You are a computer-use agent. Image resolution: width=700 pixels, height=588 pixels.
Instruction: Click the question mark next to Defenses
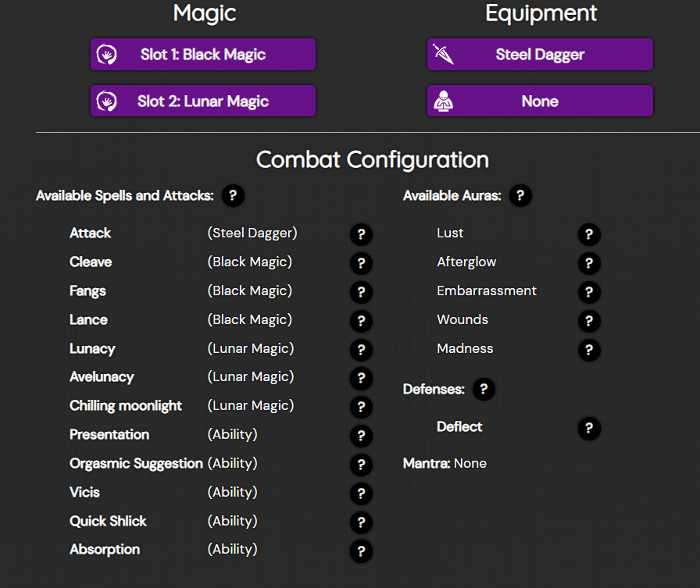[x=484, y=389]
